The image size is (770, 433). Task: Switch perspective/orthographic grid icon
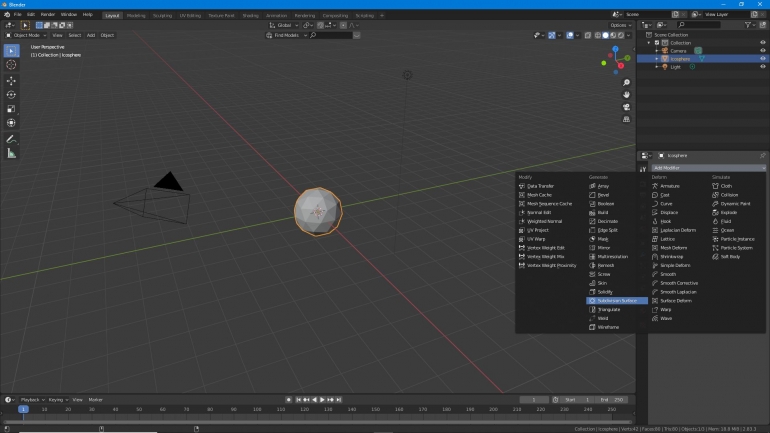(626, 119)
